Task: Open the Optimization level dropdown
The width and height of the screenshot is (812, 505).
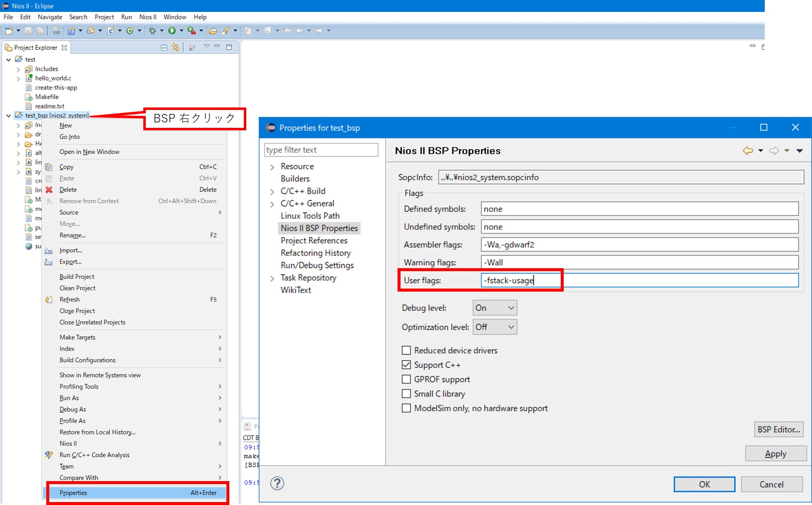Action: coord(495,327)
